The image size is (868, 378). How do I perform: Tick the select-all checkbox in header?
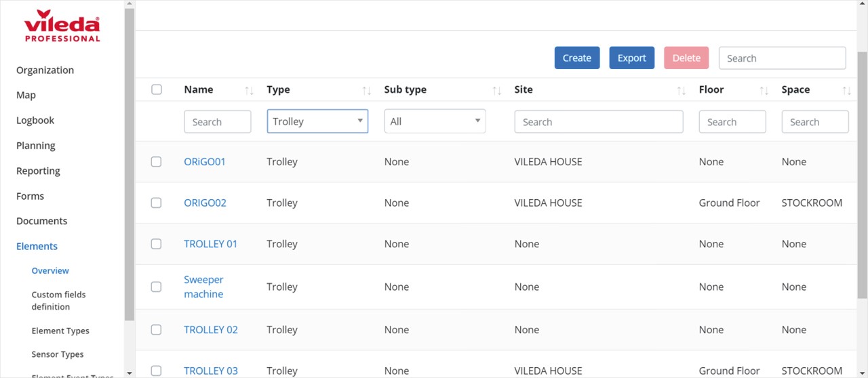tap(157, 89)
